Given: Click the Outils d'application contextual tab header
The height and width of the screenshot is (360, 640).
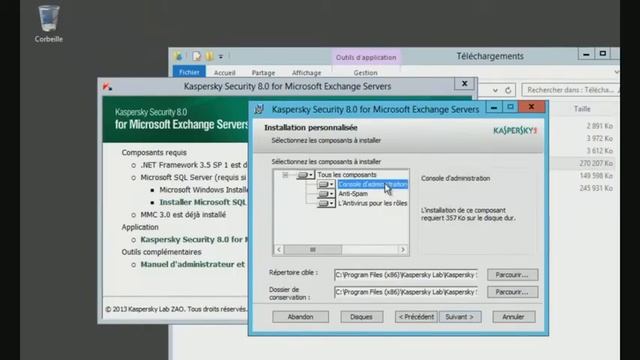Looking at the screenshot, I should coord(366,57).
